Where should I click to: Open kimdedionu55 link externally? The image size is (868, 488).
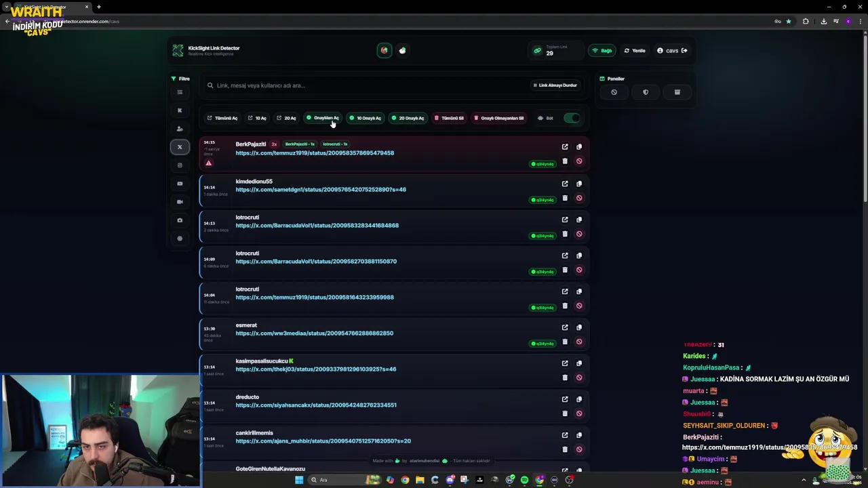point(565,184)
